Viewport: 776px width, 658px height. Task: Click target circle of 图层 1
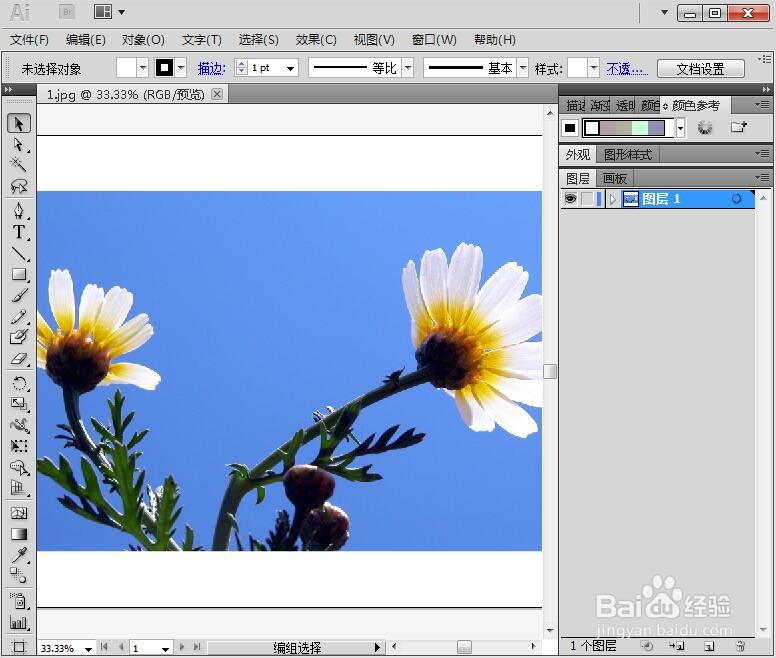click(x=736, y=199)
